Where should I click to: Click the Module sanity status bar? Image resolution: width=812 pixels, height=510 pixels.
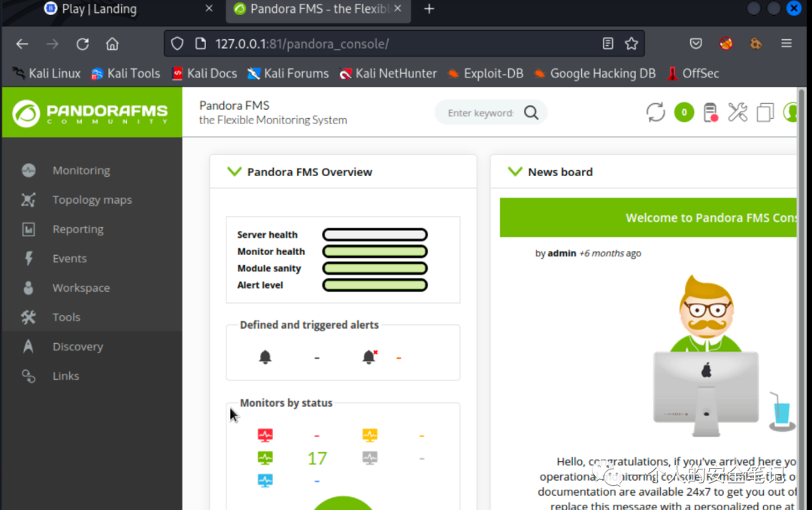[x=375, y=268]
